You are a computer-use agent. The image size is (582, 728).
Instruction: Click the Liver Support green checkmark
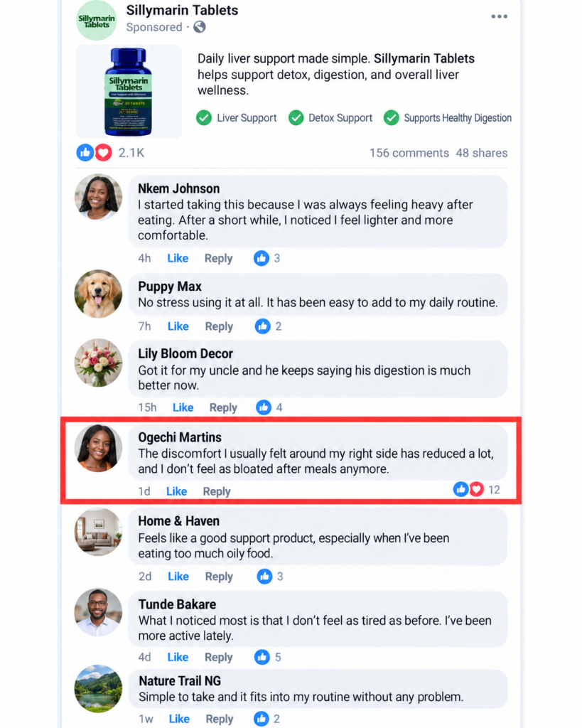coord(204,118)
